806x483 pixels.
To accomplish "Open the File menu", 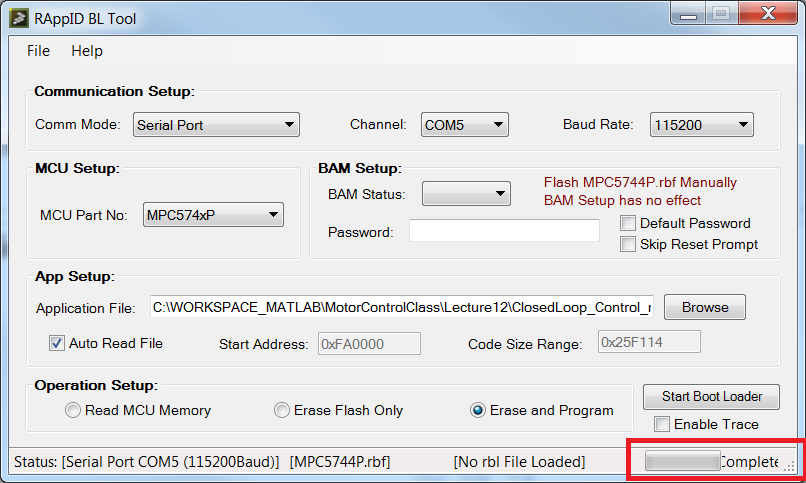I will [x=38, y=51].
